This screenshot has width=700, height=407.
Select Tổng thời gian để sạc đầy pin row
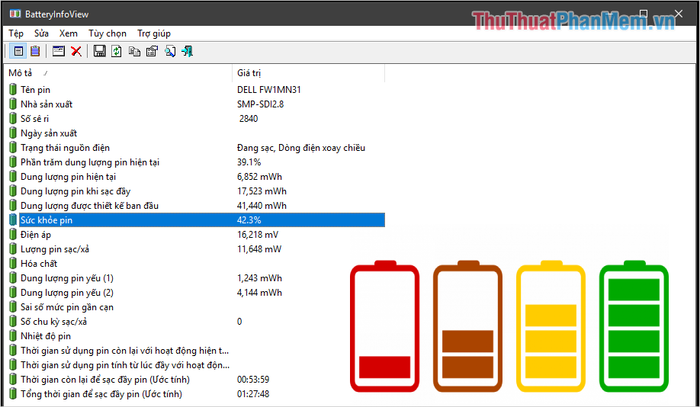tap(196, 394)
